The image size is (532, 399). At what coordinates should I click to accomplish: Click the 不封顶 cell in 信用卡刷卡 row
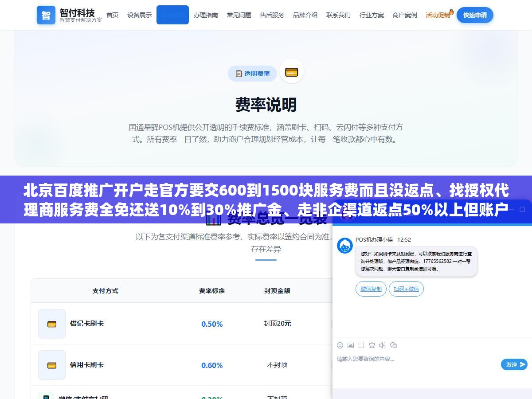(278, 365)
